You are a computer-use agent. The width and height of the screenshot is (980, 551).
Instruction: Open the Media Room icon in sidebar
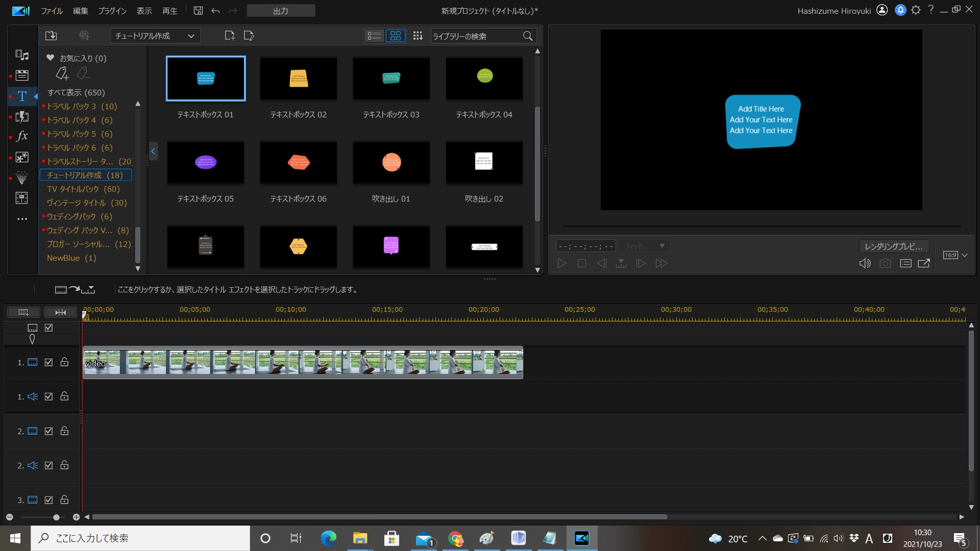(22, 55)
